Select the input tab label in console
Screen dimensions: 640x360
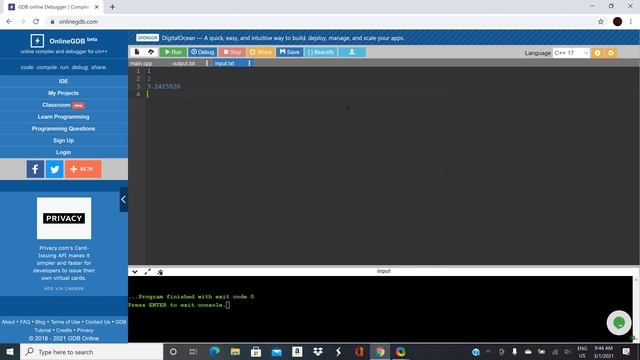pyautogui.click(x=383, y=271)
